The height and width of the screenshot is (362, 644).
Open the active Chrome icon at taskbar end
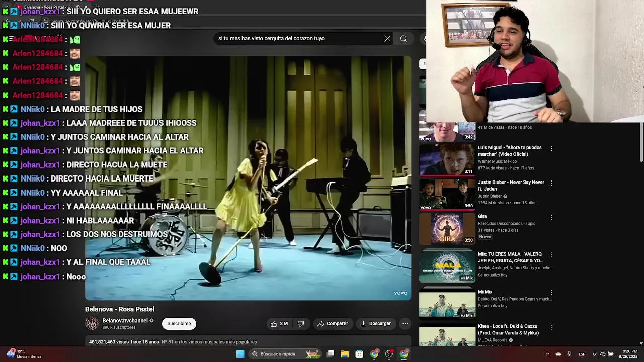(404, 354)
